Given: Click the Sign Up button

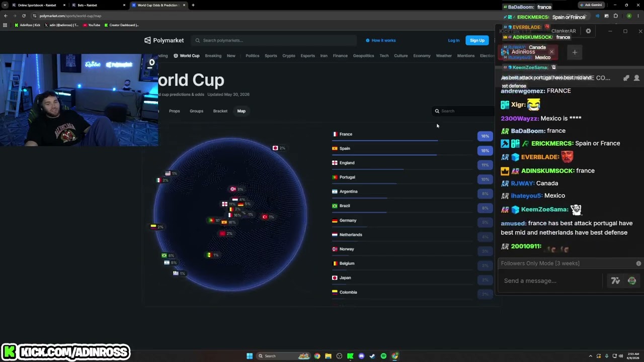Looking at the screenshot, I should pos(477,40).
